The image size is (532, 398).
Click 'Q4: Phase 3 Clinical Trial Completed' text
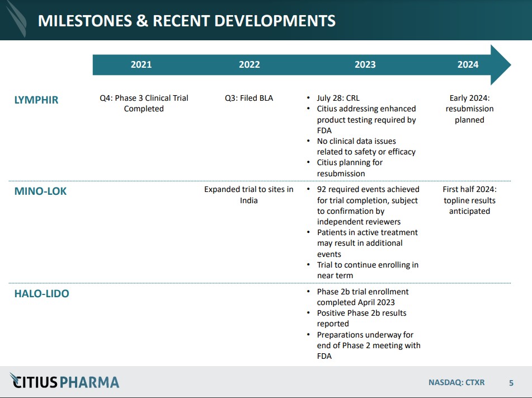[x=144, y=103]
